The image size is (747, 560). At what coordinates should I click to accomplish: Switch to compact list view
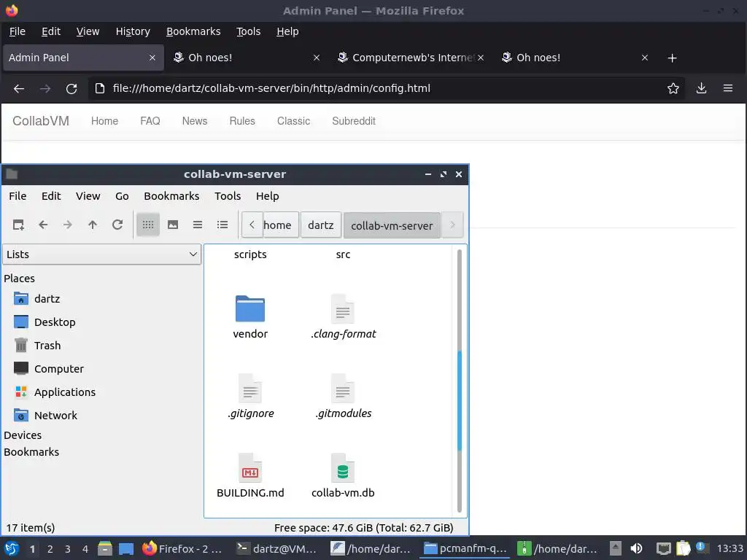(x=198, y=225)
